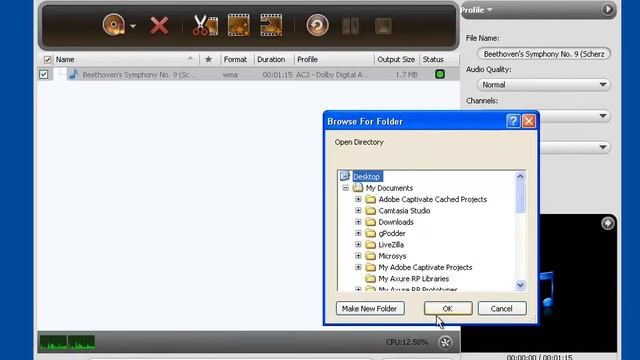This screenshot has height=360, width=640.
Task: Select the gPodder folder
Action: pos(392,233)
